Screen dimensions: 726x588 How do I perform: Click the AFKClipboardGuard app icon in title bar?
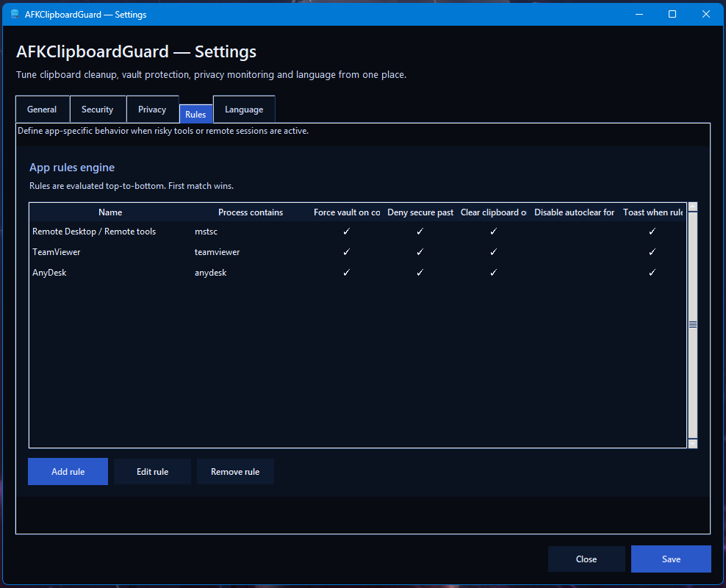point(15,14)
